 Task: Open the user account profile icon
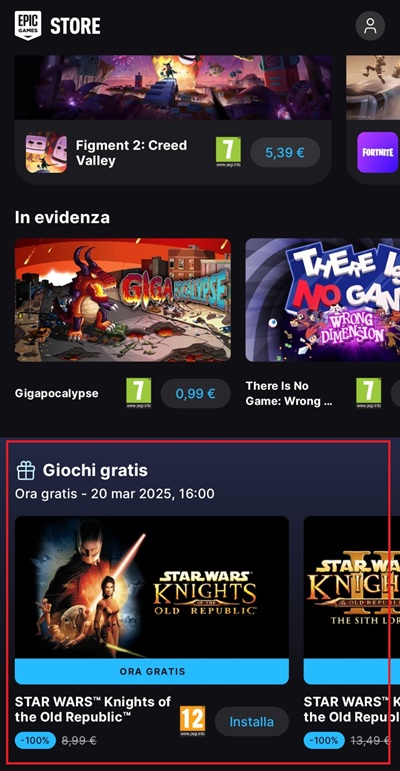click(370, 26)
